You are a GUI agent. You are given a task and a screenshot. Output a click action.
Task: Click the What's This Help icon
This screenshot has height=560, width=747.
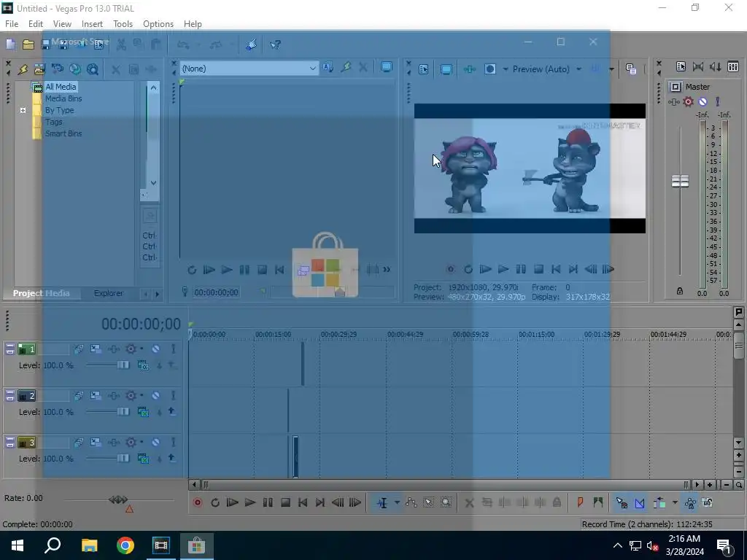275,44
